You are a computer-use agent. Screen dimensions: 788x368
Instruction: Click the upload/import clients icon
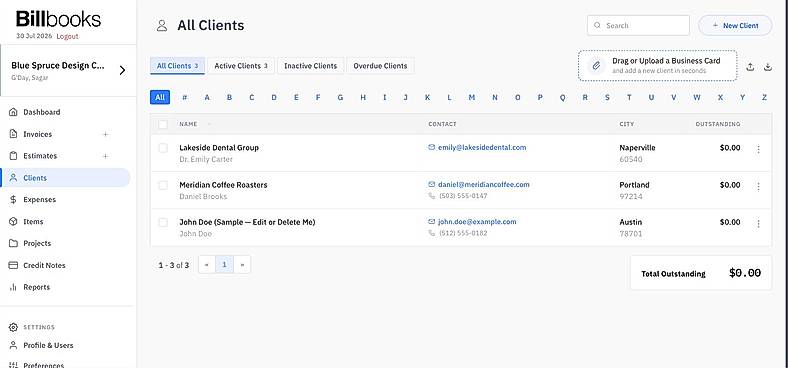click(x=750, y=66)
